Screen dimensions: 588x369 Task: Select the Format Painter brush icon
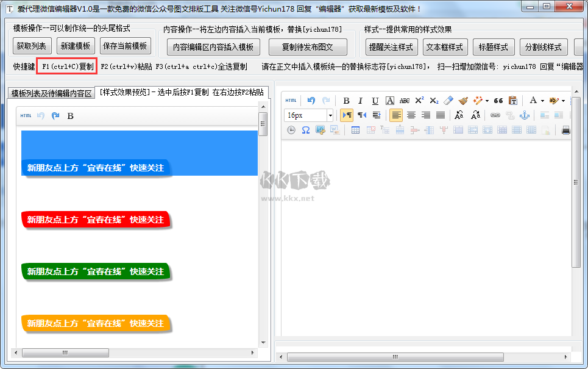click(462, 100)
